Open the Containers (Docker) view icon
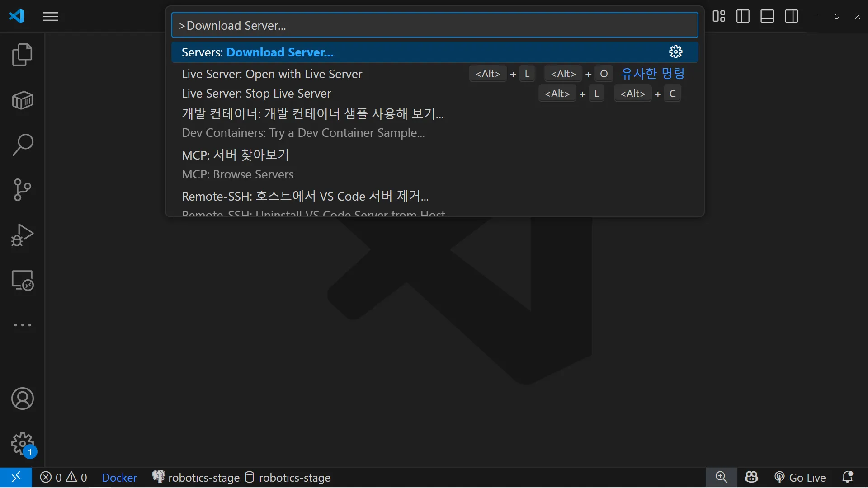This screenshot has width=868, height=488. (x=22, y=100)
